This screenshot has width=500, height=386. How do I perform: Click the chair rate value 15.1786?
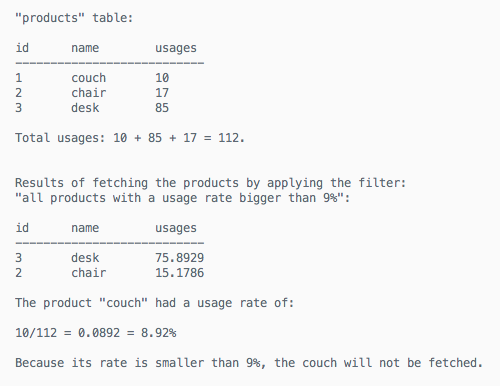click(x=180, y=273)
